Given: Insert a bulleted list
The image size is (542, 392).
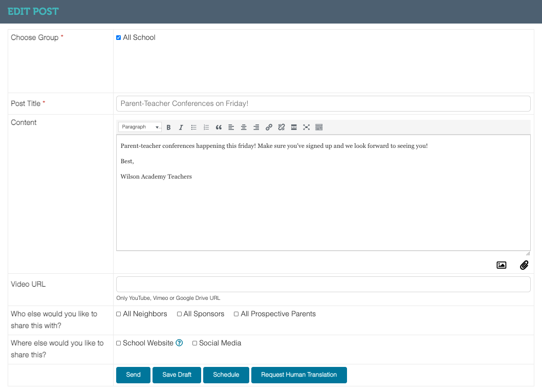Looking at the screenshot, I should click(x=194, y=127).
